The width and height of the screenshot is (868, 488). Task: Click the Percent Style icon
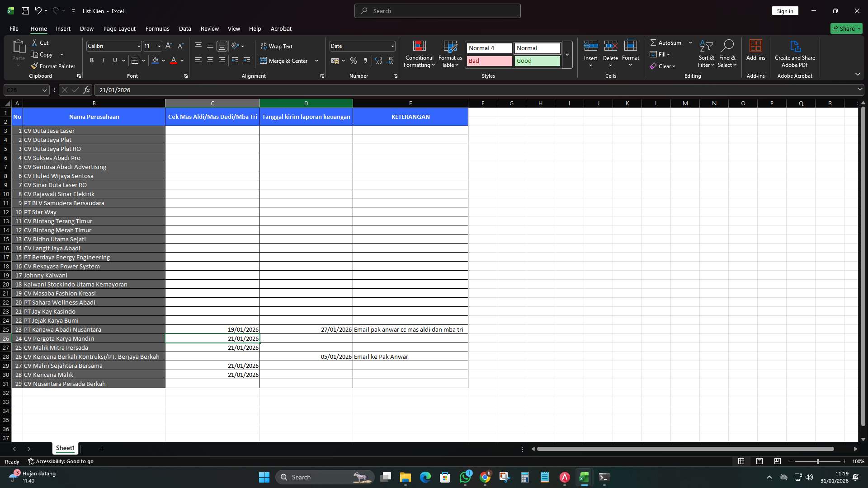(354, 61)
